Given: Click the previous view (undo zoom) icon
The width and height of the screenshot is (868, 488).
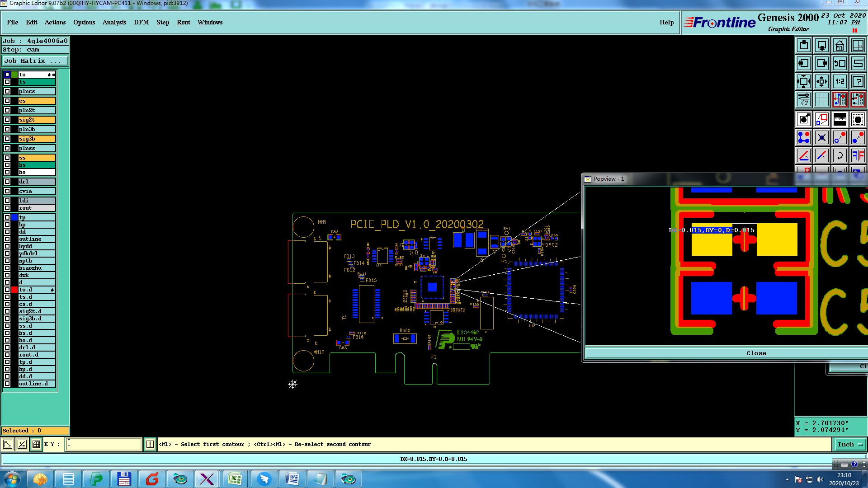Looking at the screenshot, I should click(840, 63).
